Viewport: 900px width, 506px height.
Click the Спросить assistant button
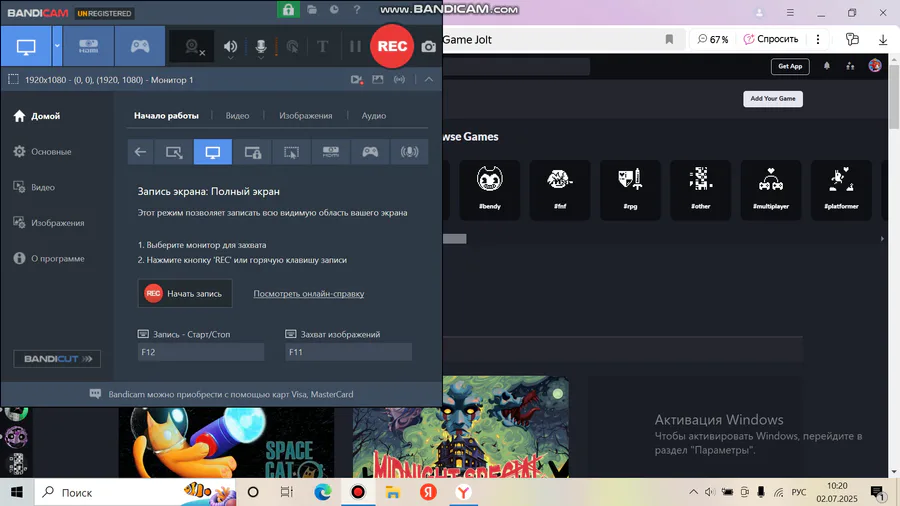(771, 39)
